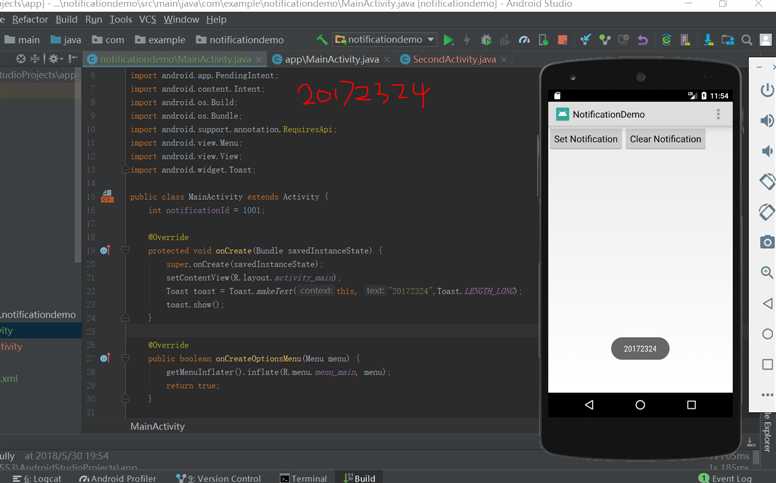
Task: Tap Recents button on phone navigation bar
Action: [x=691, y=405]
